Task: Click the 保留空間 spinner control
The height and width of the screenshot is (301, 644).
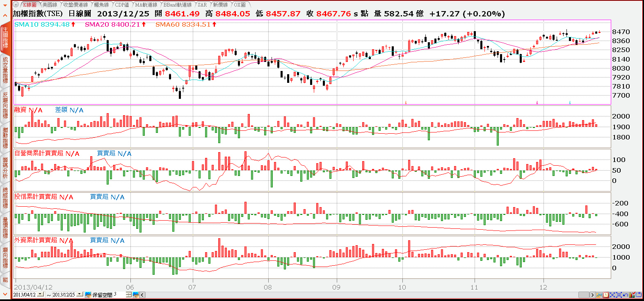Action: [x=128, y=294]
